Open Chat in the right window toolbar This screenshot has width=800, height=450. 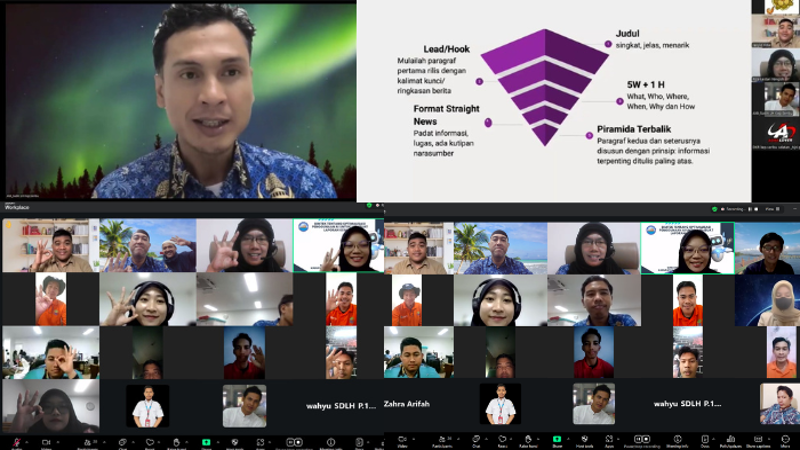click(476, 440)
